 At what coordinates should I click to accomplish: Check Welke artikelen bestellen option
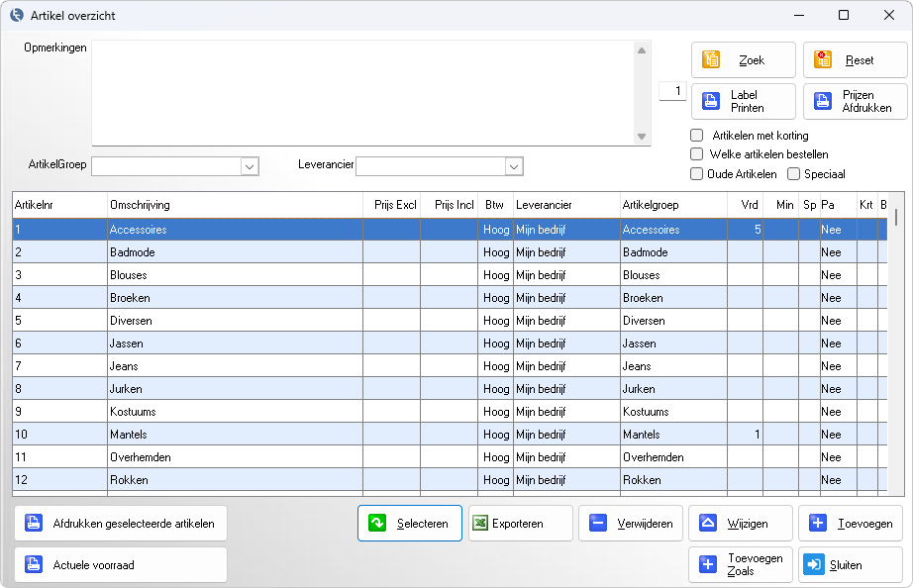696,154
